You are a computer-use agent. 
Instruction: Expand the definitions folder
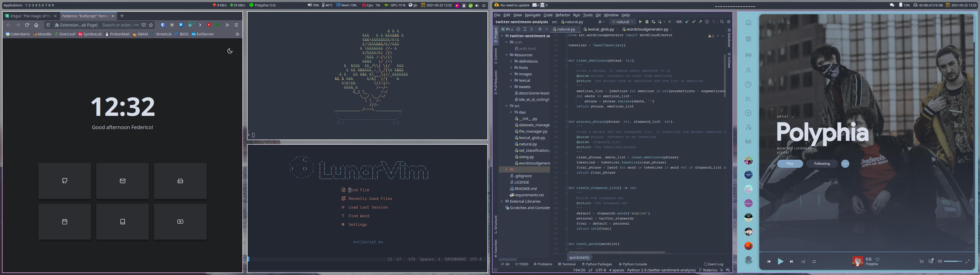click(x=511, y=61)
